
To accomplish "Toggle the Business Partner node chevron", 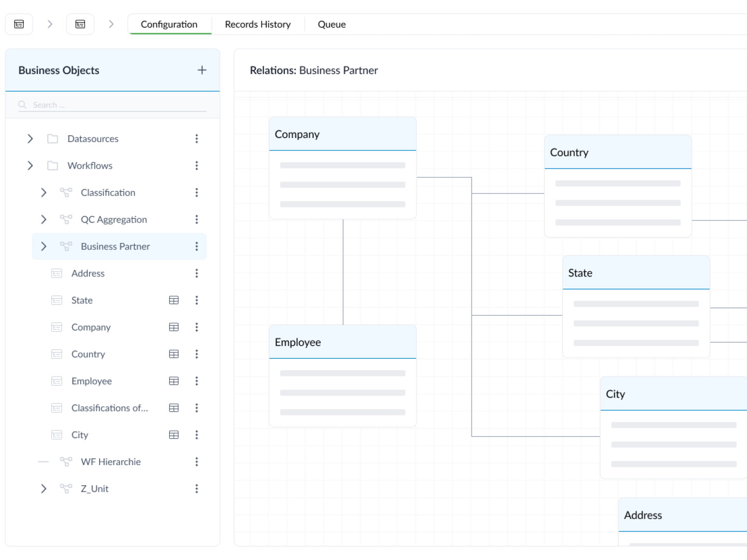I will tap(44, 246).
